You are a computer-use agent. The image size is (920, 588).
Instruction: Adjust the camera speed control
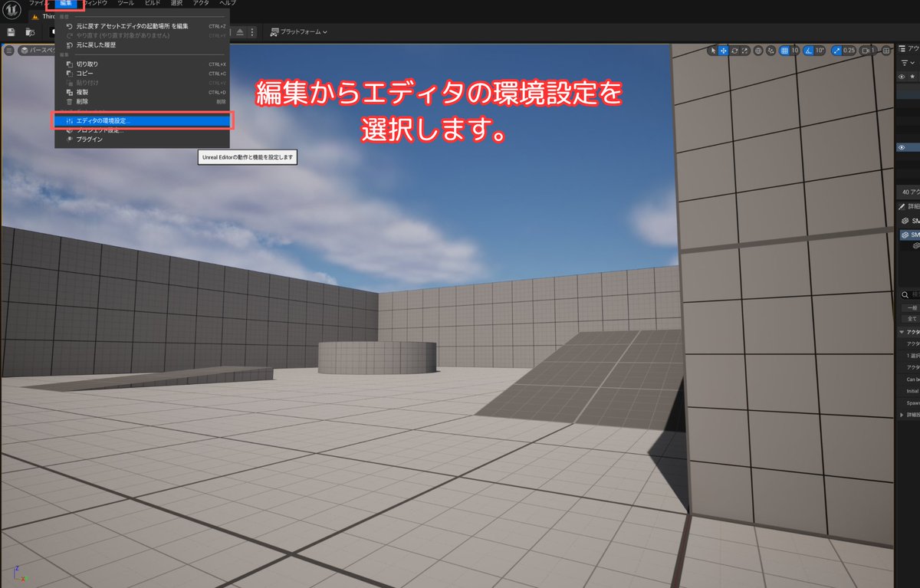point(866,51)
